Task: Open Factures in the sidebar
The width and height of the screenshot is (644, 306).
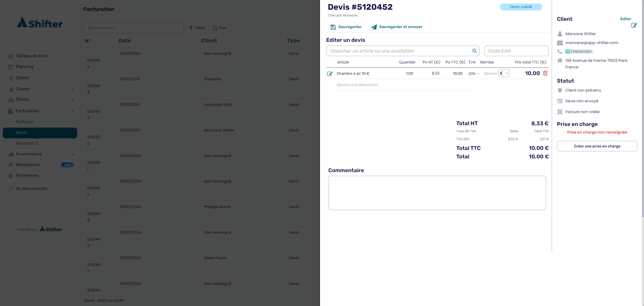Action: (24, 122)
